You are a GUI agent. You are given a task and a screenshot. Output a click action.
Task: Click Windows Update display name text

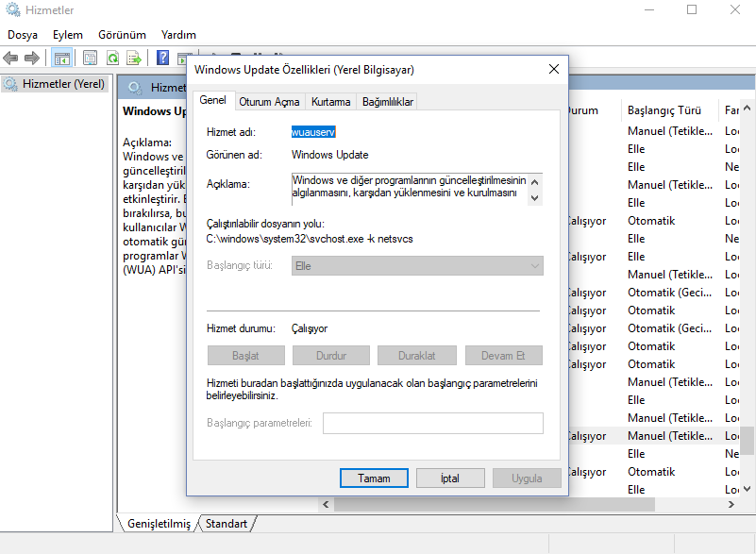(x=329, y=155)
